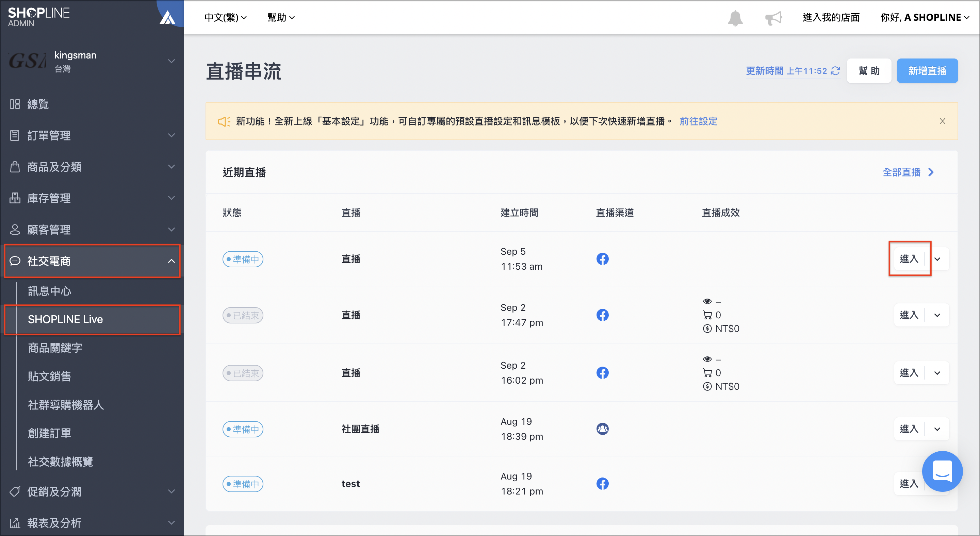The image size is (980, 536).
Task: Click the 庫存管理 inventory icon
Action: tap(15, 198)
